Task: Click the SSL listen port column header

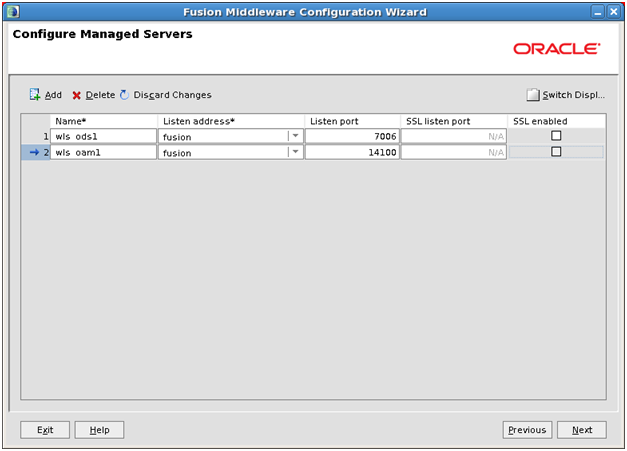Action: point(454,121)
